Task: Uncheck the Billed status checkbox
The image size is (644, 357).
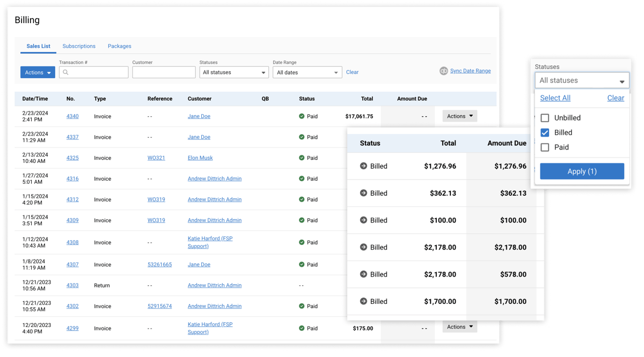Action: click(x=545, y=132)
